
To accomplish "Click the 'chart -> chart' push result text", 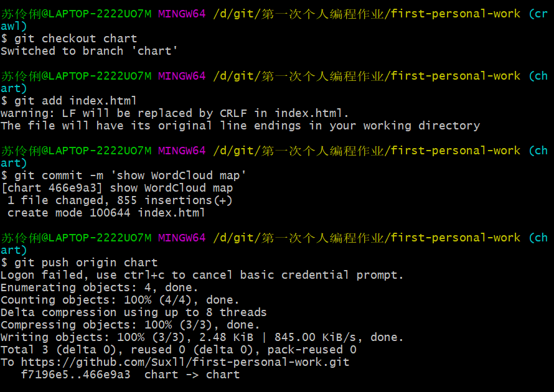I will [192, 375].
